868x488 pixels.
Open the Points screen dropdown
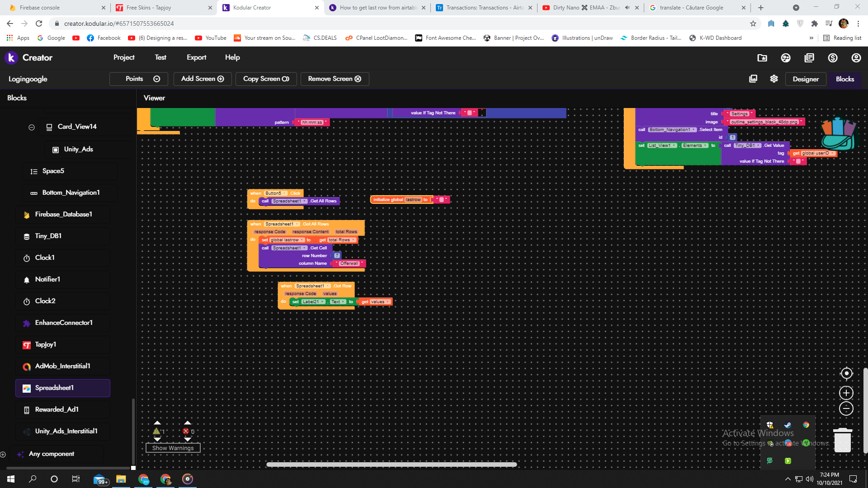pyautogui.click(x=139, y=79)
